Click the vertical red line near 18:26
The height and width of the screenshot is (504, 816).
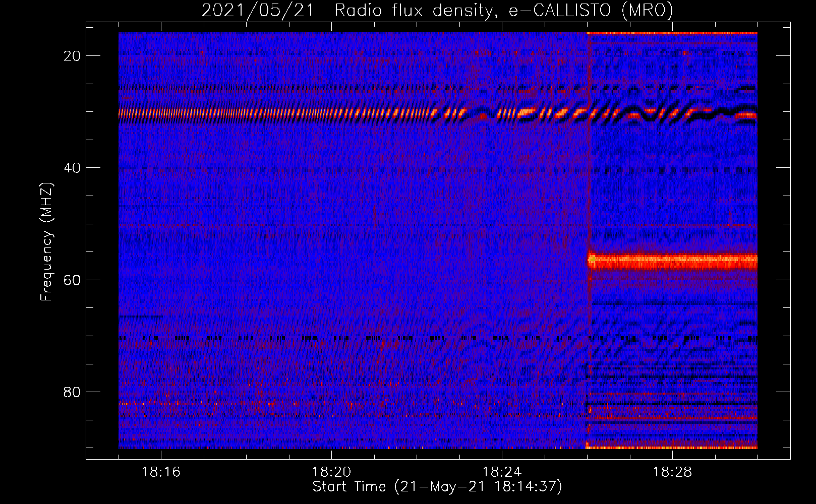pos(589,240)
